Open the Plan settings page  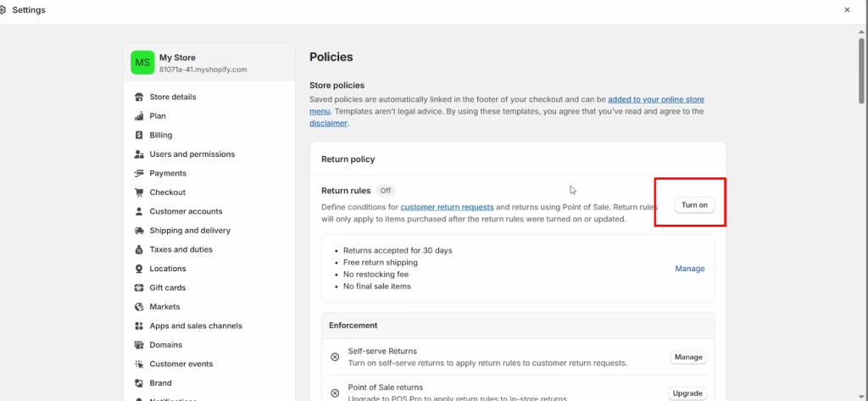tap(158, 116)
